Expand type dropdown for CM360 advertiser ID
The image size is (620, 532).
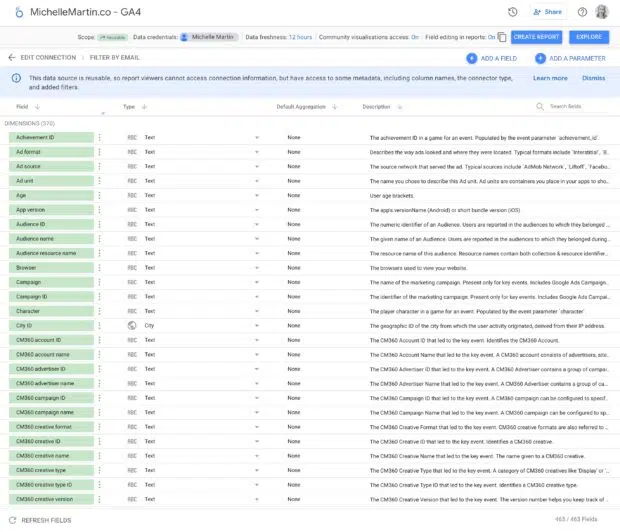(x=257, y=369)
